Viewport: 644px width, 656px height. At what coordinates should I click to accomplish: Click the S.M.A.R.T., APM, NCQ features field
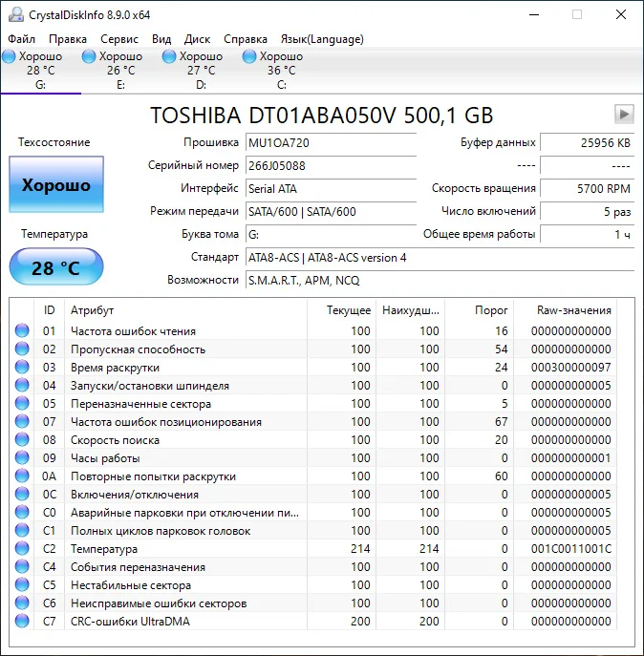point(440,280)
